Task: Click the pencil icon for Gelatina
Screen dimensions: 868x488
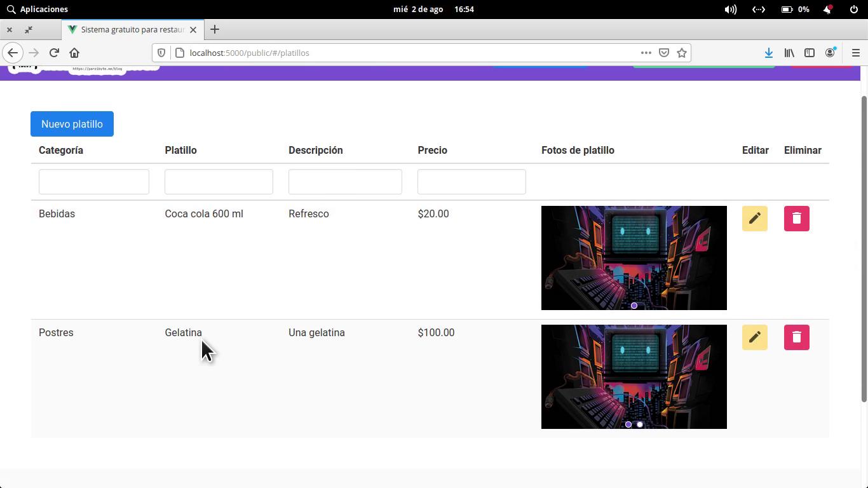Action: click(x=754, y=337)
